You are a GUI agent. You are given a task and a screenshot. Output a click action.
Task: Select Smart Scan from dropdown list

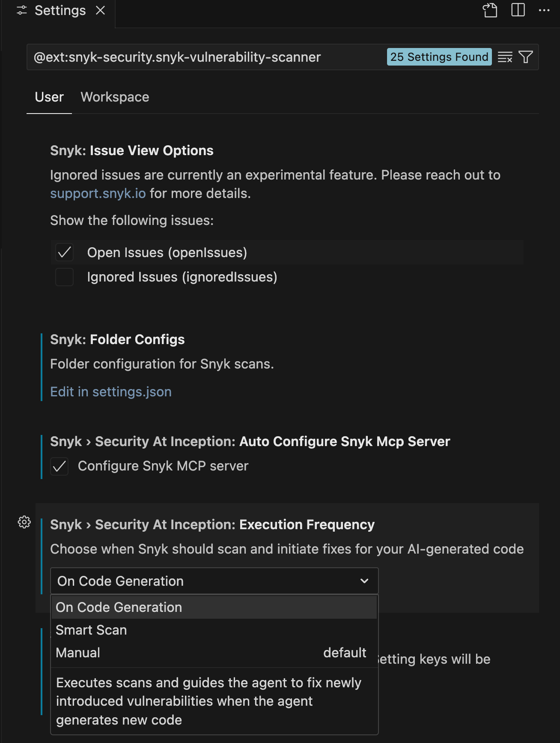coord(91,630)
